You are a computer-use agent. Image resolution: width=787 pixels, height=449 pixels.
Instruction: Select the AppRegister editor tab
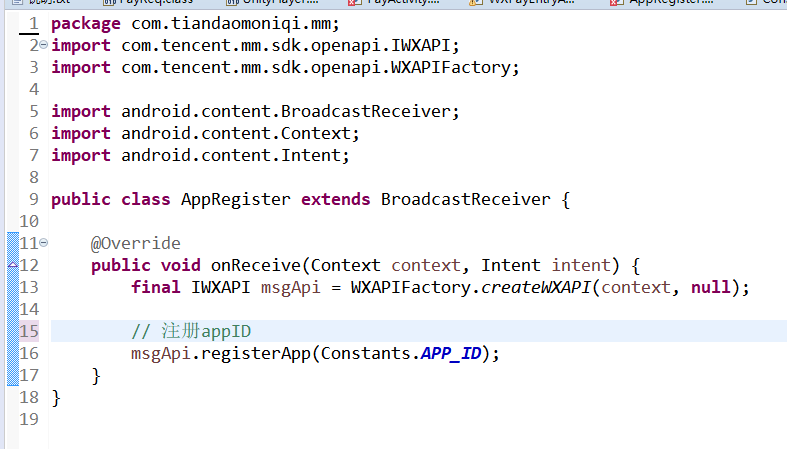[662, 3]
